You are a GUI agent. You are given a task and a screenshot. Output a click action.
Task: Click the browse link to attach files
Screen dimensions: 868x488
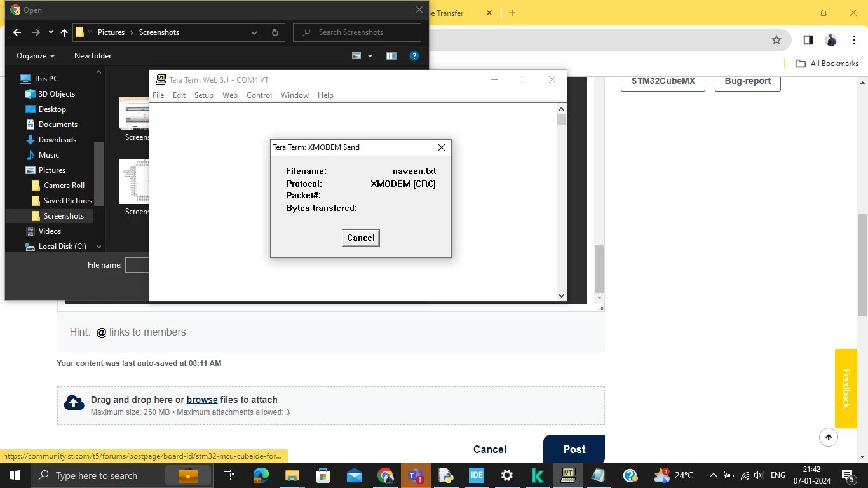pos(202,400)
